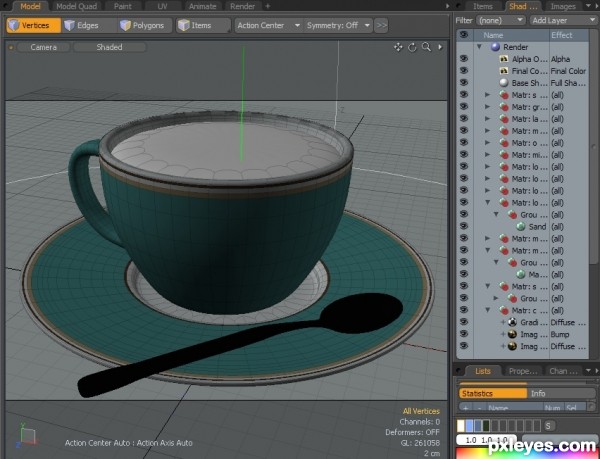Open the Properties tab
The width and height of the screenshot is (600, 459).
pos(523,371)
